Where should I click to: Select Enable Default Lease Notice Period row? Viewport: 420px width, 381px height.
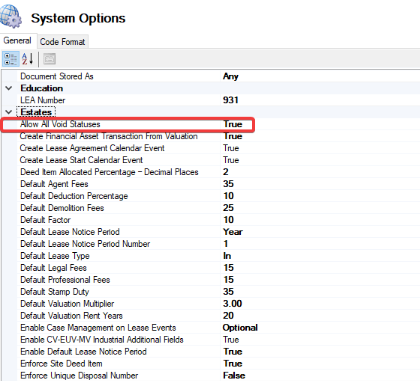click(83, 352)
